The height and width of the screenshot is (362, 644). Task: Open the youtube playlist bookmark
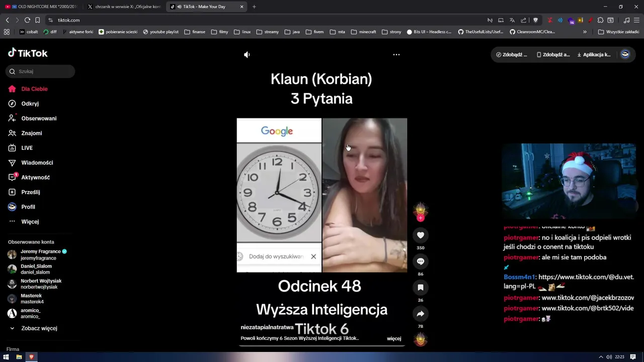[161, 32]
